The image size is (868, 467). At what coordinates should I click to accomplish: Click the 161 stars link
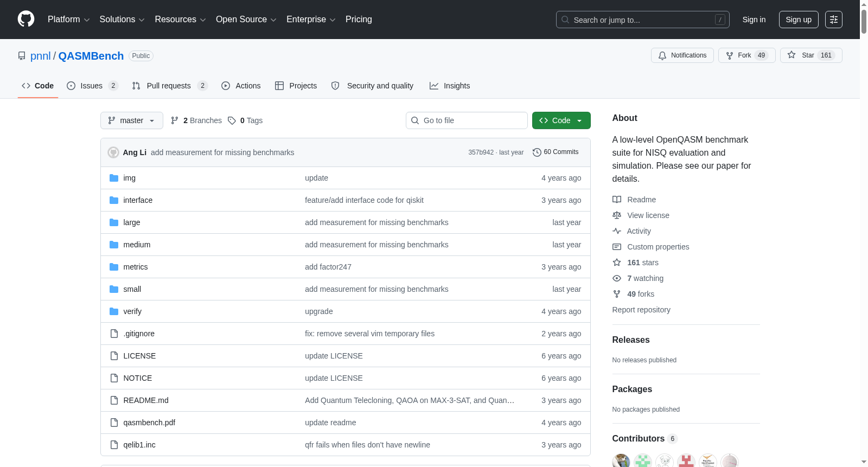[643, 263]
